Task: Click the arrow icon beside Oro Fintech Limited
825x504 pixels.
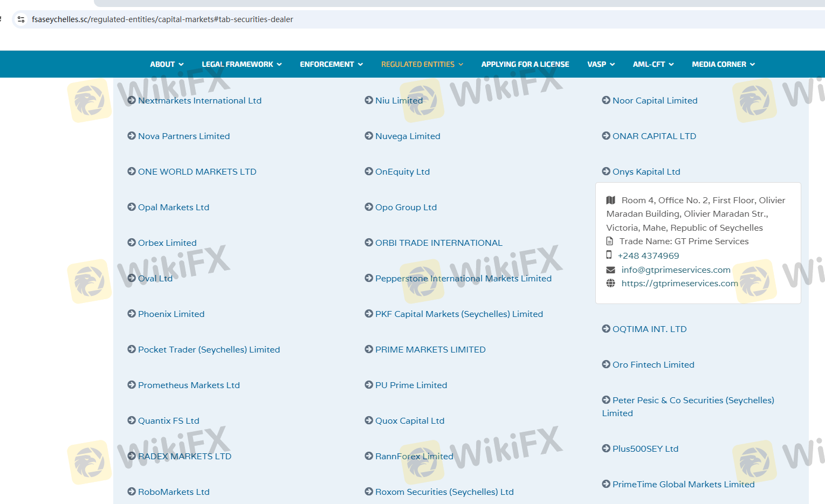Action: (606, 364)
